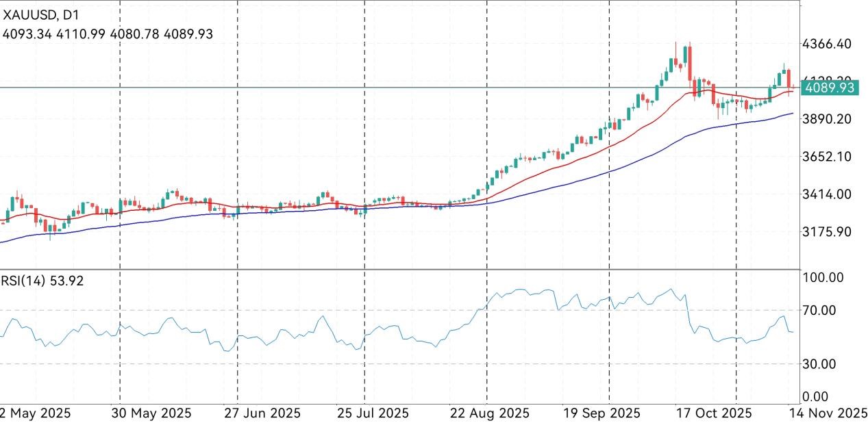
Task: Select the OHLC values line under the title
Action: tap(108, 34)
